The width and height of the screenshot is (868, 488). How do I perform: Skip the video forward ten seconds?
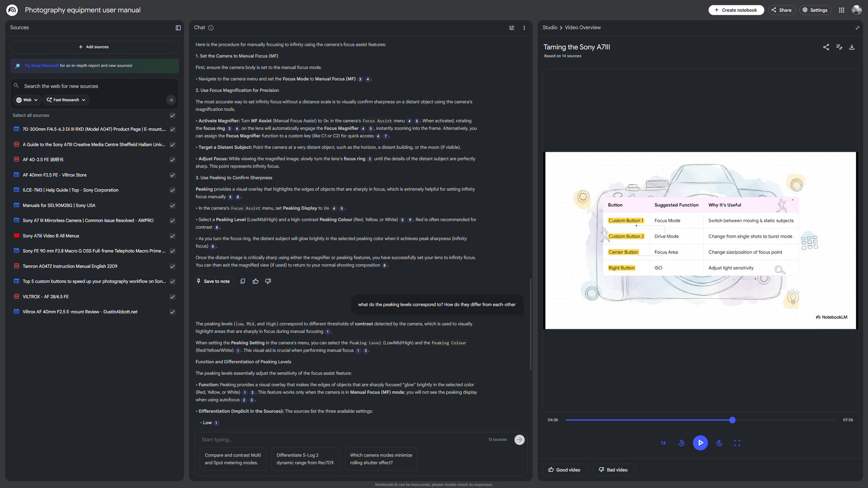(x=719, y=443)
